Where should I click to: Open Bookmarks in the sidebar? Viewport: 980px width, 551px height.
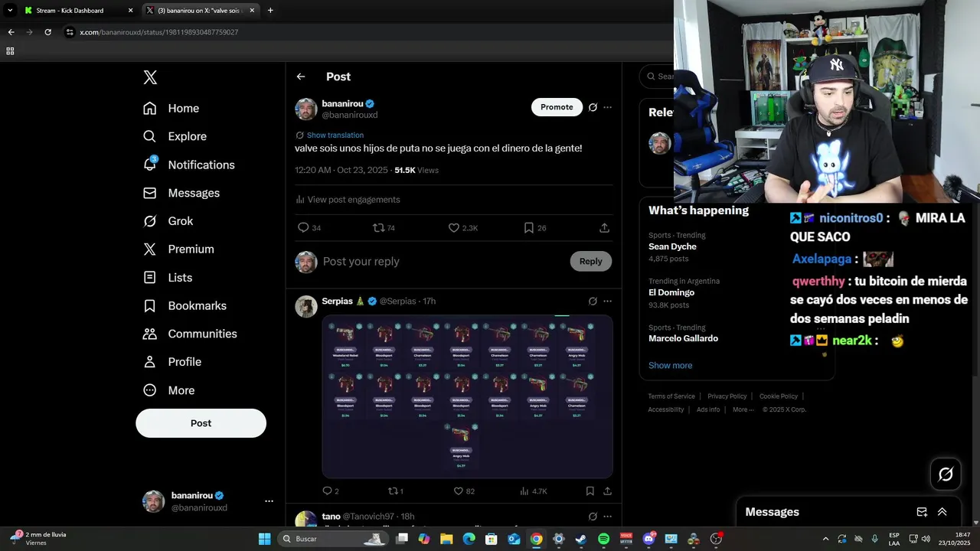pyautogui.click(x=185, y=305)
